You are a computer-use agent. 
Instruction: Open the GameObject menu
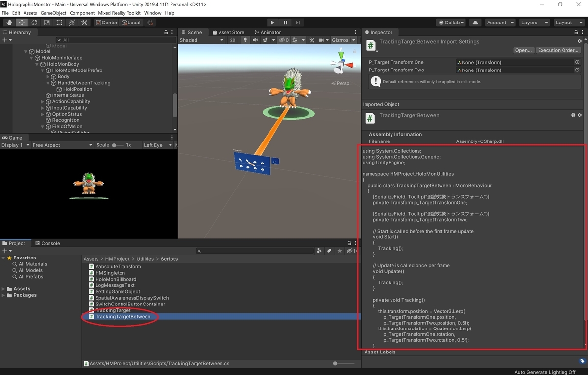[x=53, y=13]
